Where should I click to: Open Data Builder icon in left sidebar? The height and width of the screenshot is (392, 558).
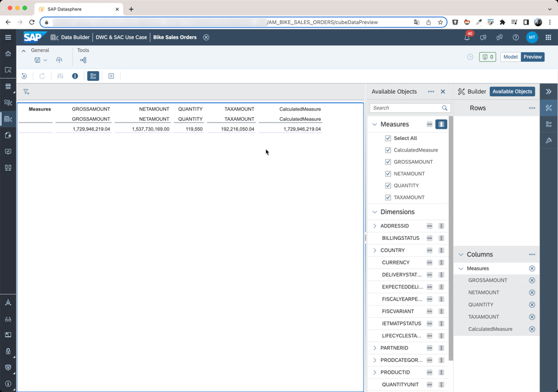point(8,118)
